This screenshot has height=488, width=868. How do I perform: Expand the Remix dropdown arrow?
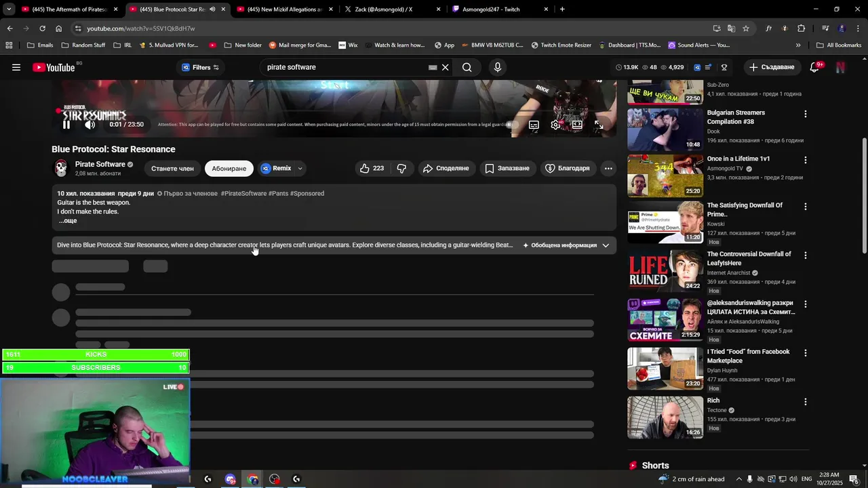pyautogui.click(x=300, y=168)
